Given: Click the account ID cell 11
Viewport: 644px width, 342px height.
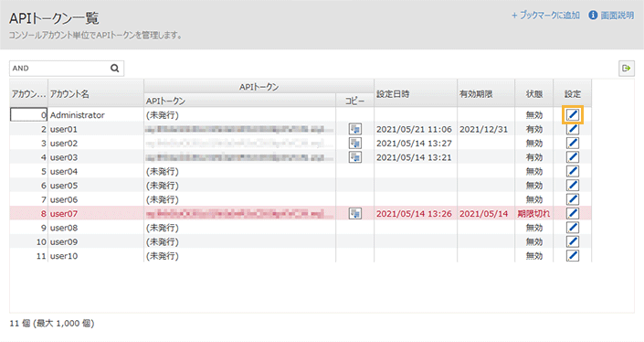Looking at the screenshot, I should click(x=28, y=256).
